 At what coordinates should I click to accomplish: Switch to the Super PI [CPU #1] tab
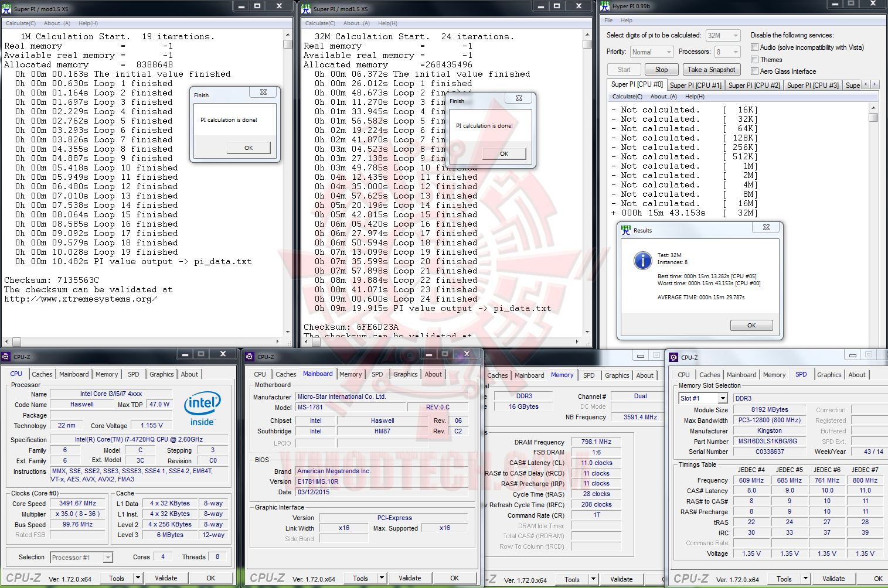click(x=696, y=86)
